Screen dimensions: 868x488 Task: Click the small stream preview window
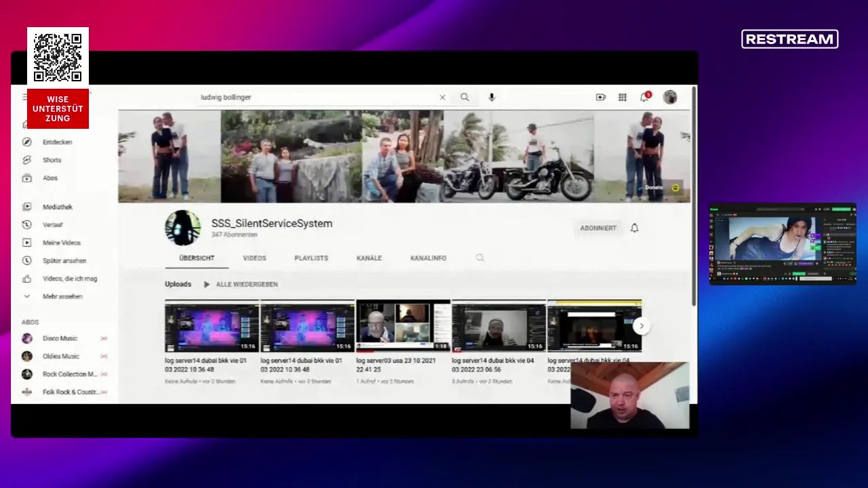pos(783,243)
